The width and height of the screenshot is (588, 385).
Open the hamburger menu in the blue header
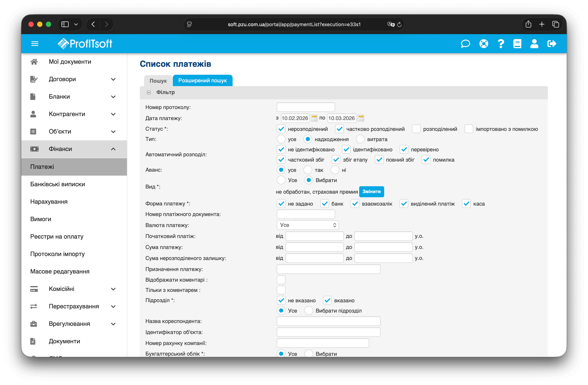(35, 44)
